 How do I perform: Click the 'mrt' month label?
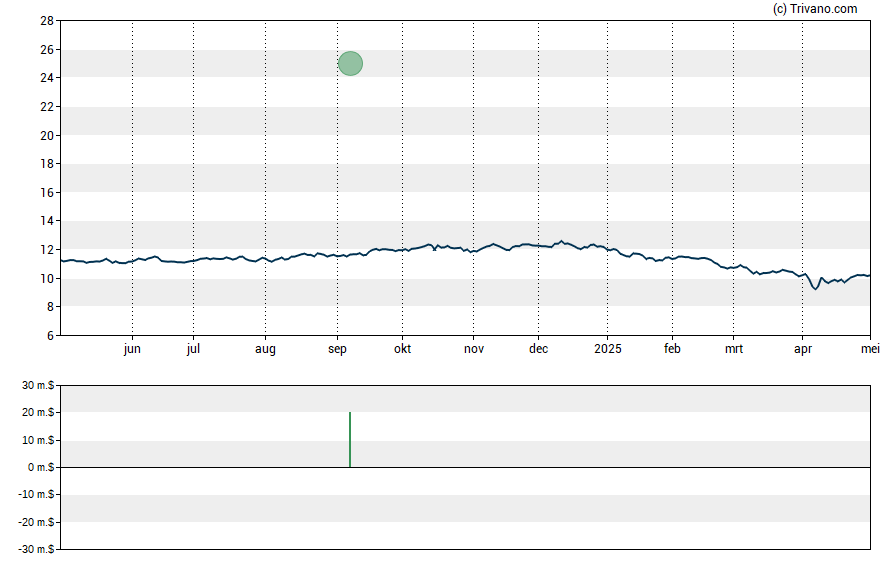[734, 349]
